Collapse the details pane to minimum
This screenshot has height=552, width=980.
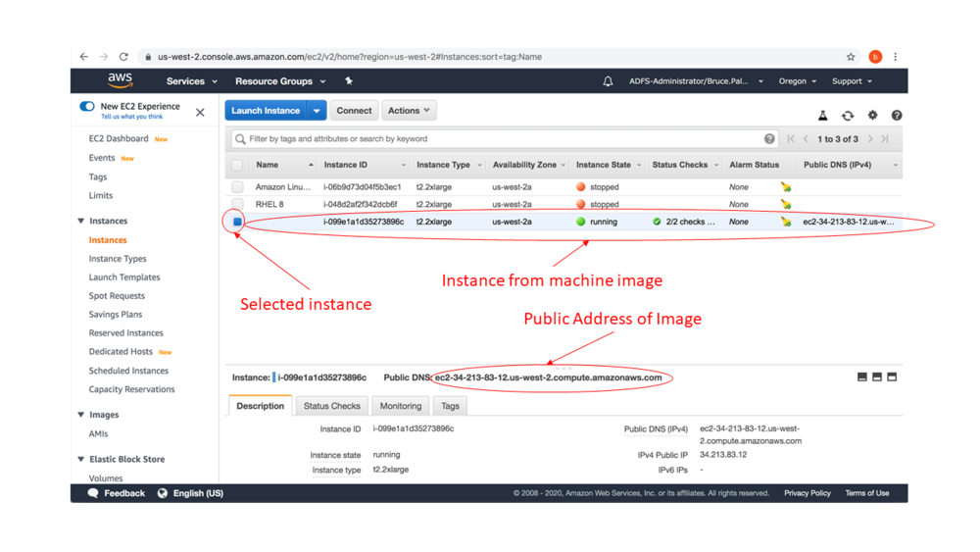861,376
